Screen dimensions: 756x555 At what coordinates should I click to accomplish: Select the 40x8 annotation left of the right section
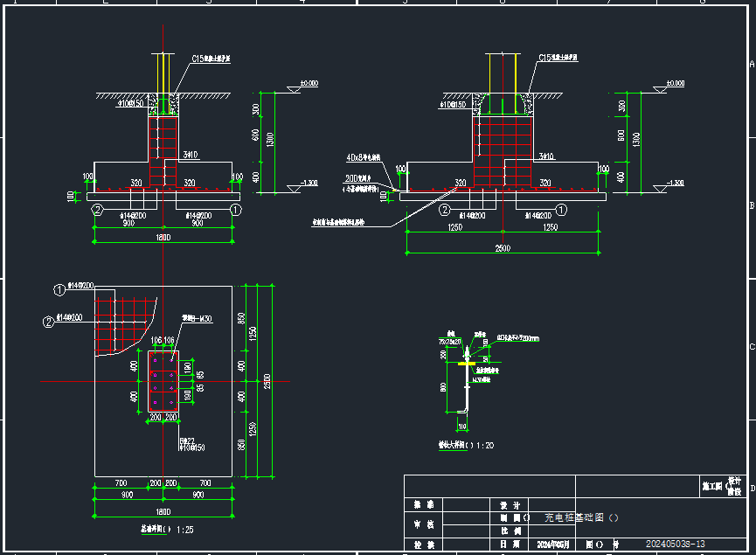(x=364, y=158)
